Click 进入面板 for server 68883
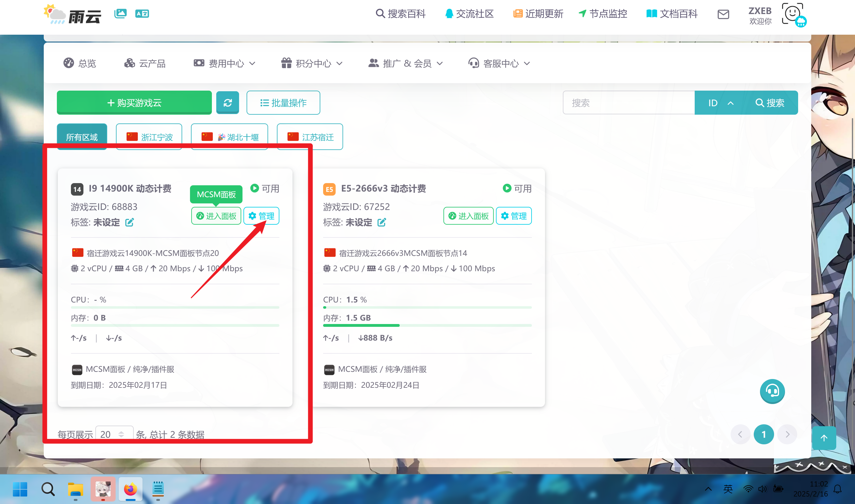 coord(216,216)
